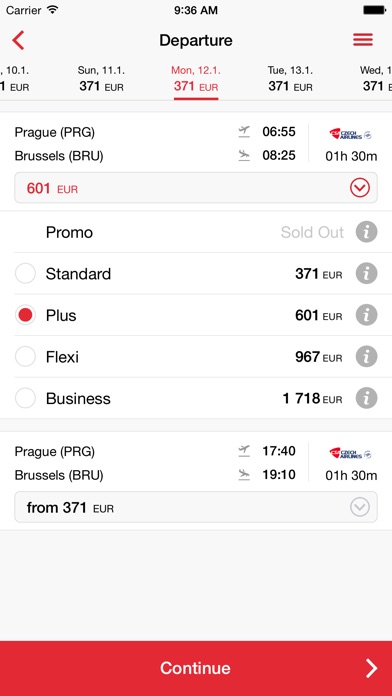The height and width of the screenshot is (696, 392).
Task: Tap the red back arrow
Action: point(18,40)
